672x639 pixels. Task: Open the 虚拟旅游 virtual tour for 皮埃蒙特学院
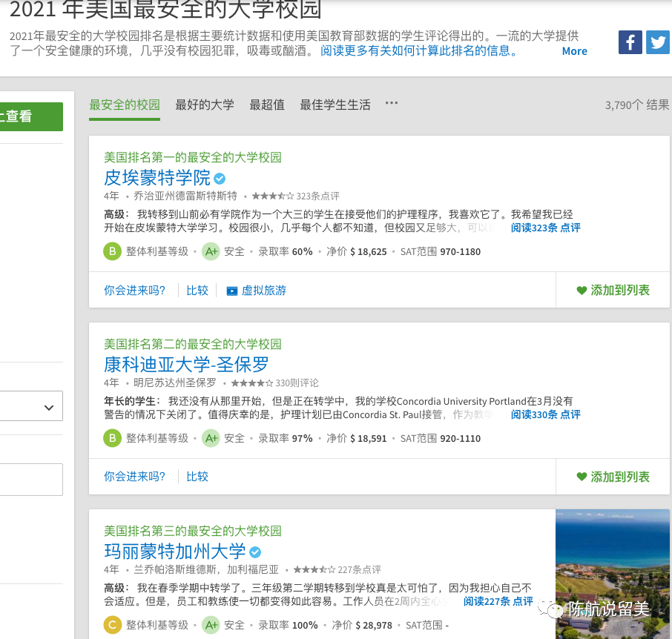point(257,291)
